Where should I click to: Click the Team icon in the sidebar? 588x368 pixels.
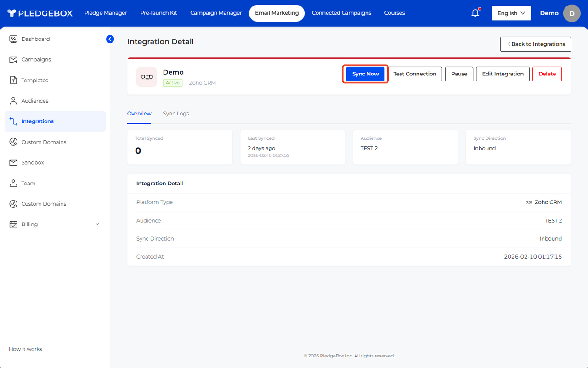coord(13,183)
